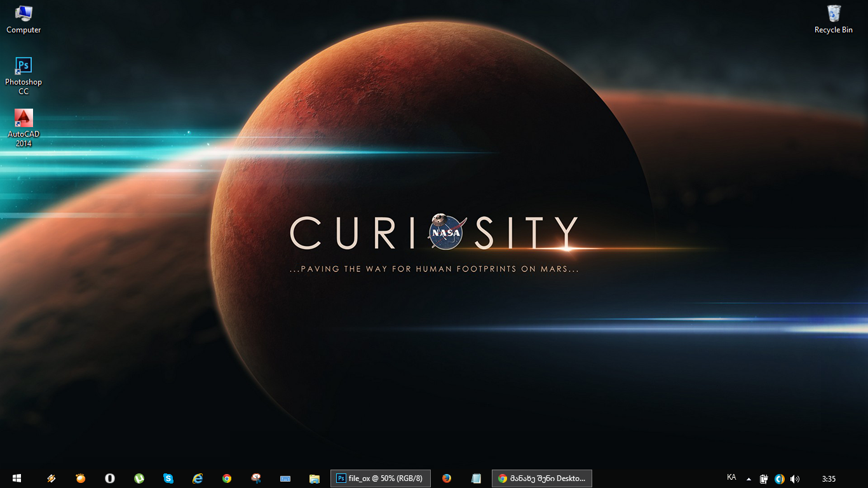This screenshot has height=488, width=868.
Task: Launch Winamp from the taskbar
Action: point(51,478)
